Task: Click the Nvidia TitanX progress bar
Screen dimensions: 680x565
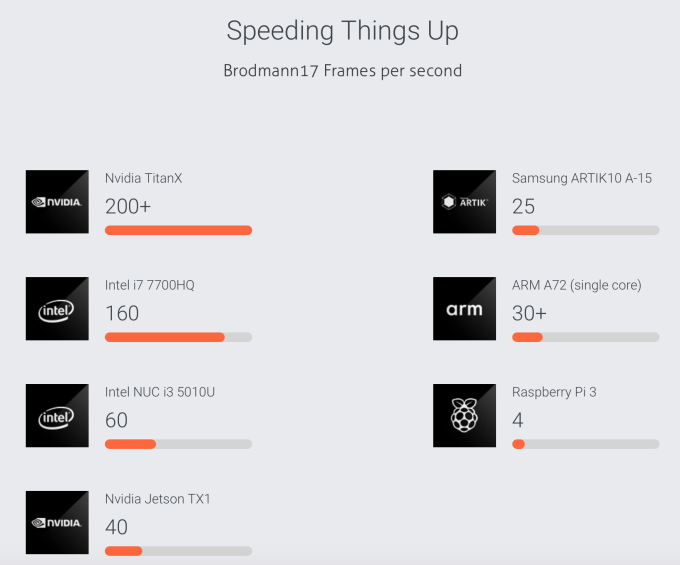Action: coord(178,230)
